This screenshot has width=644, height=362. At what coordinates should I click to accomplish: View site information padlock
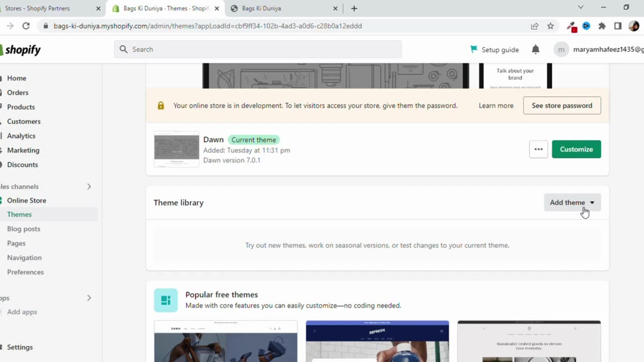pyautogui.click(x=46, y=26)
